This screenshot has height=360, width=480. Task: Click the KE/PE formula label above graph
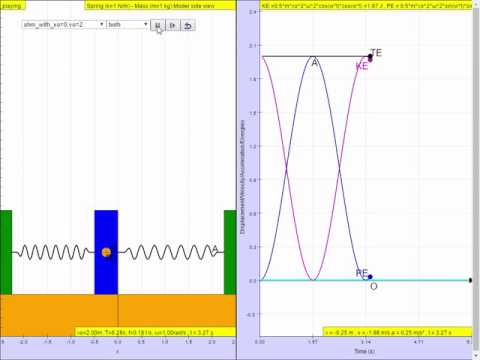(367, 5)
